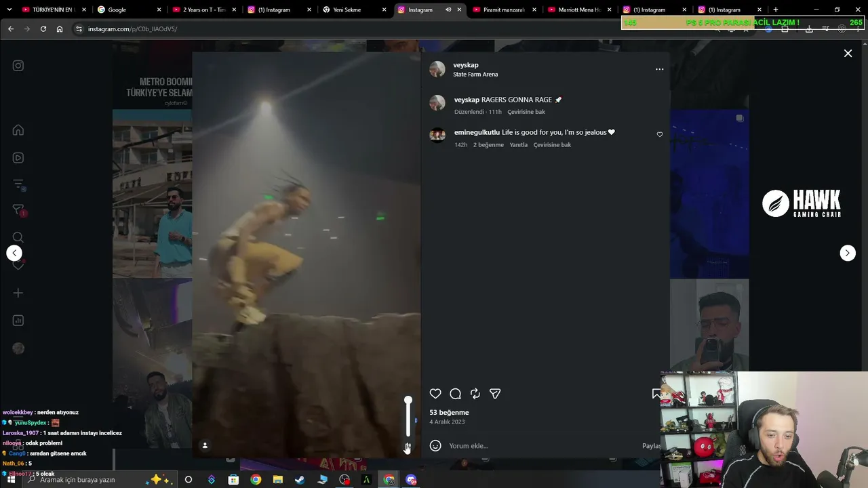Viewport: 868px width, 488px height.
Task: Open Task View circle on the taskbar
Action: coord(189,480)
